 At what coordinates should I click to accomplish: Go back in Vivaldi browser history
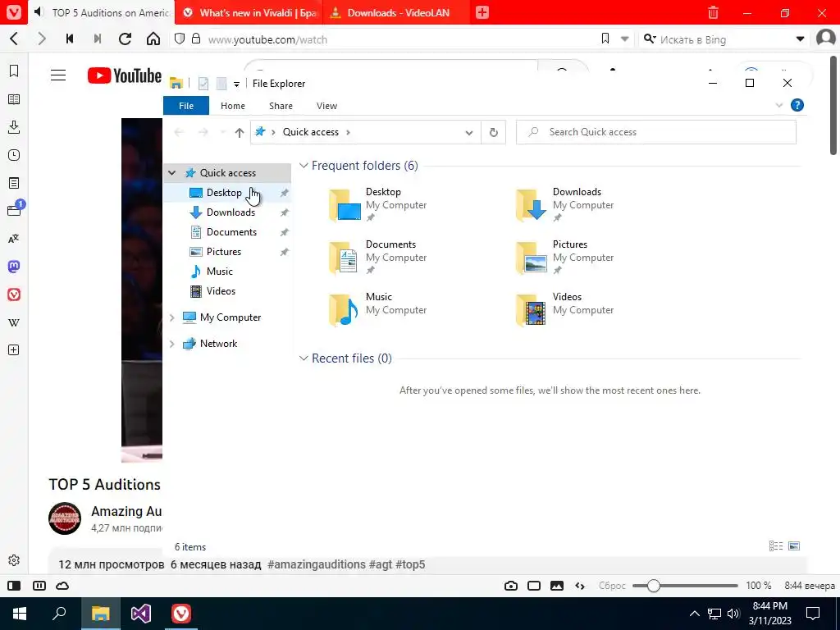tap(15, 39)
